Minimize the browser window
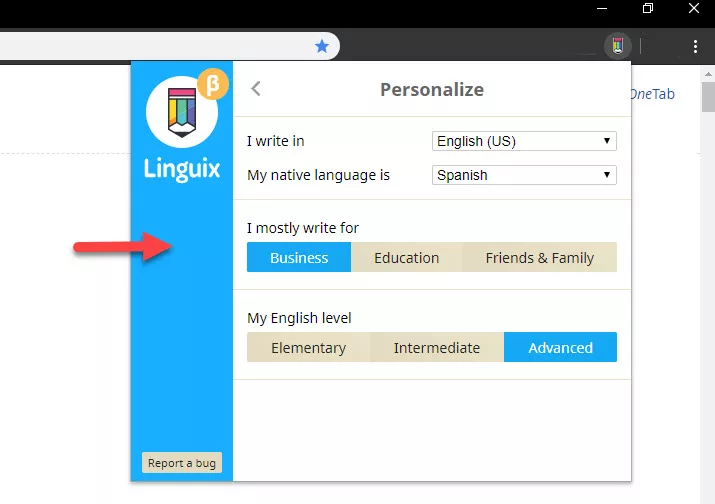 [x=602, y=9]
